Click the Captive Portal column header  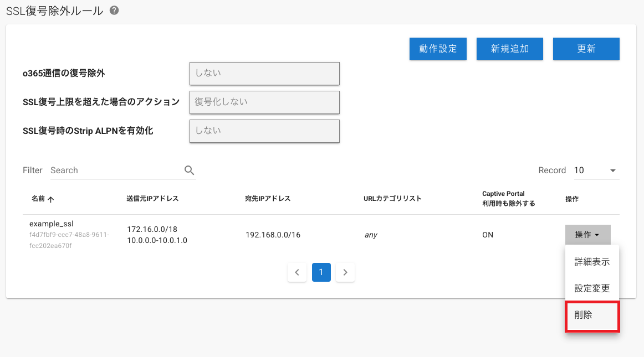509,199
